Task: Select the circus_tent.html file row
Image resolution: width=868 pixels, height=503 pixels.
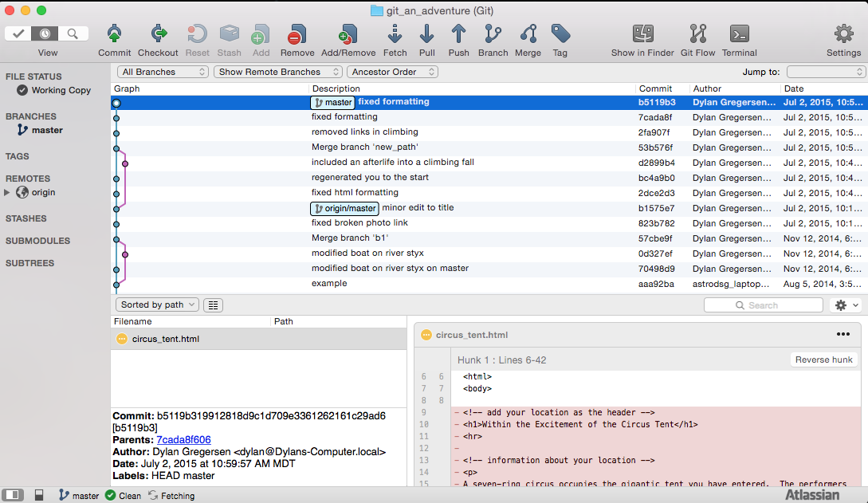Action: (258, 339)
